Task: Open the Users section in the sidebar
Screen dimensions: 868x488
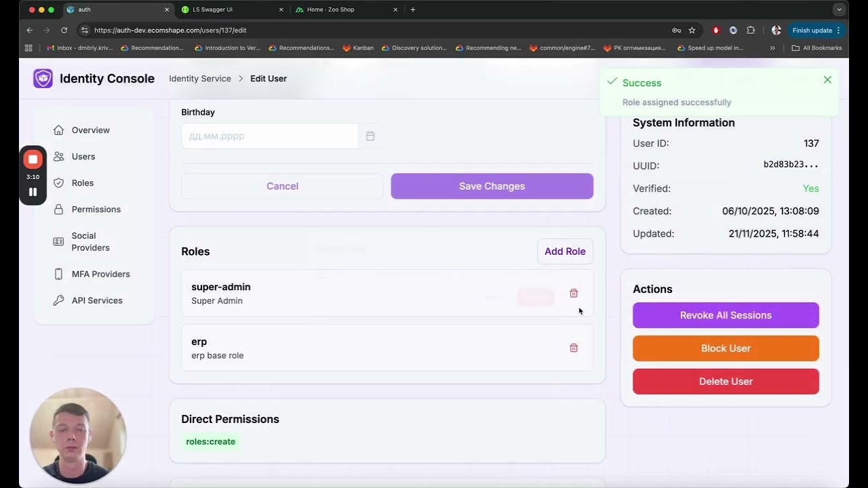Action: tap(83, 157)
